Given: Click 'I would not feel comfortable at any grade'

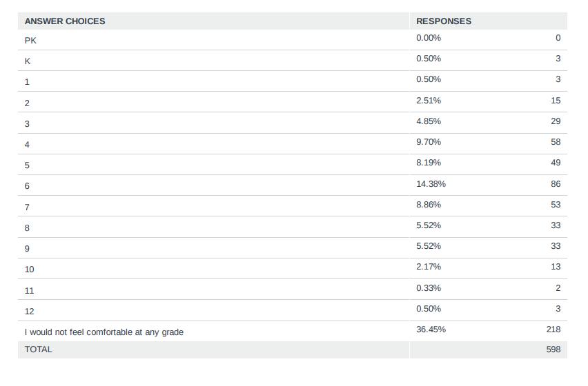Looking at the screenshot, I should [104, 332].
